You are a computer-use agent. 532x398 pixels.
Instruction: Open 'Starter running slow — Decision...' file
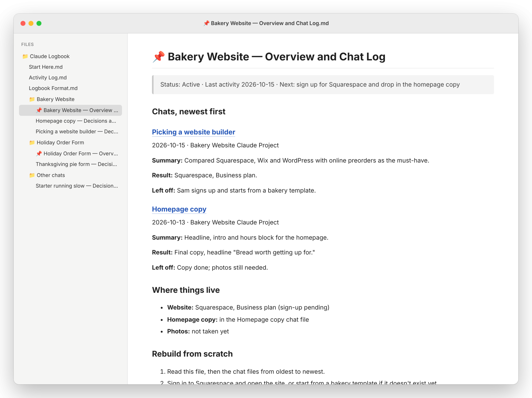(77, 186)
